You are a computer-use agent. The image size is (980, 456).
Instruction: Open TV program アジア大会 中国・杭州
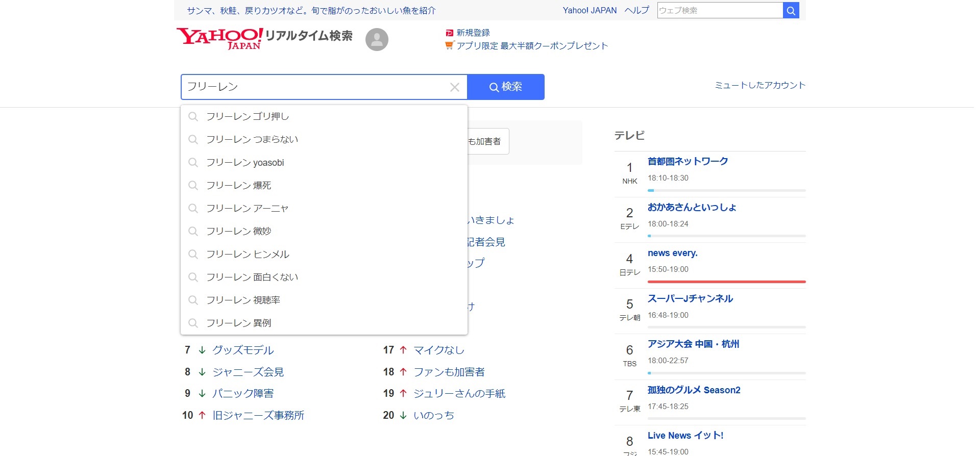[693, 344]
